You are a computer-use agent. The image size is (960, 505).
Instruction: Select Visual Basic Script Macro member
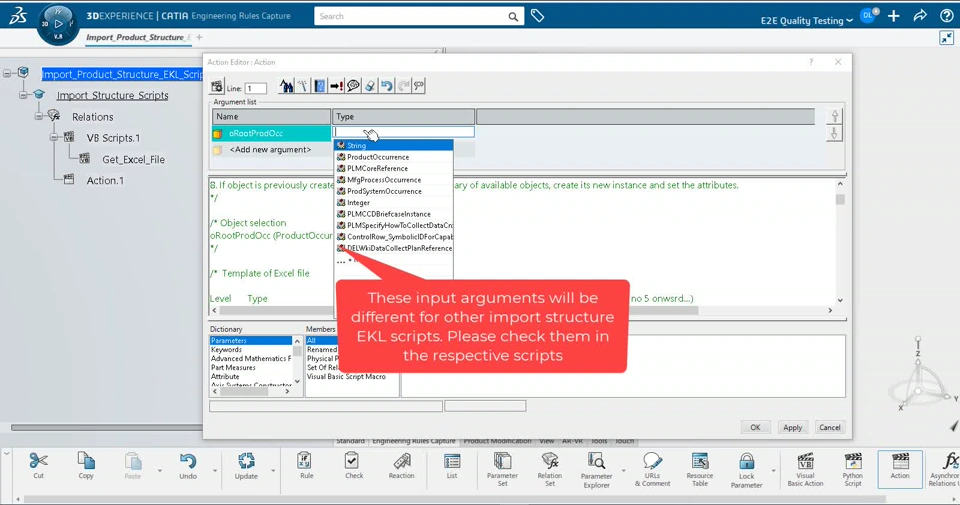346,376
